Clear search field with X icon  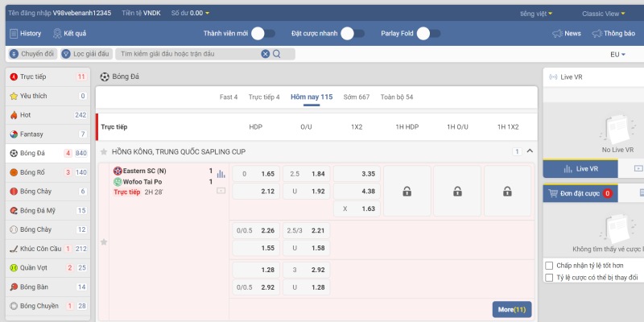[266, 54]
